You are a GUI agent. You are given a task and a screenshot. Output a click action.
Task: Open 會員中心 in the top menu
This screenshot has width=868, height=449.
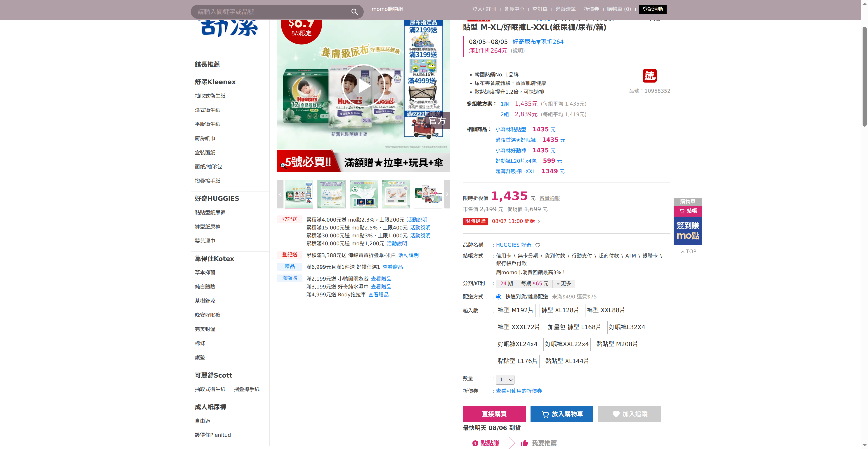tap(514, 9)
